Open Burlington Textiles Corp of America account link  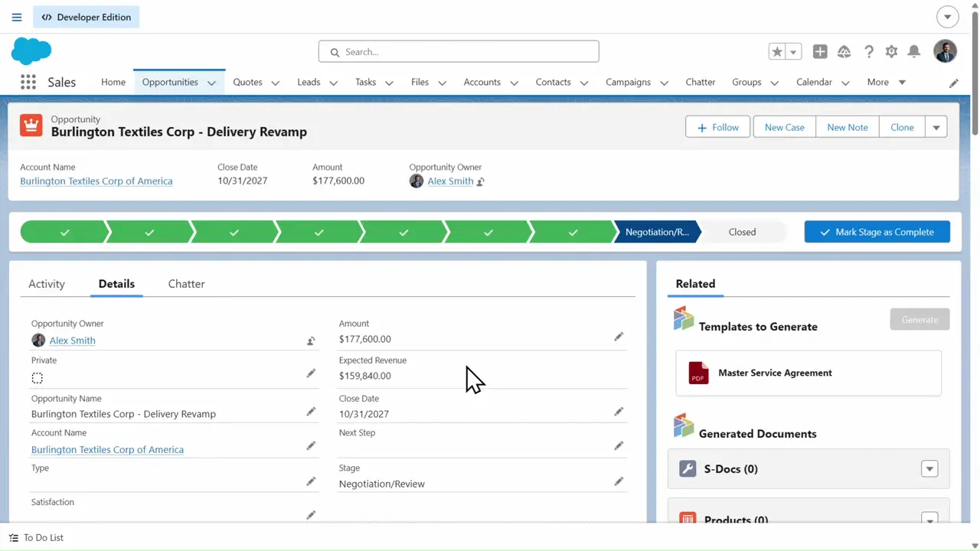pyautogui.click(x=96, y=181)
